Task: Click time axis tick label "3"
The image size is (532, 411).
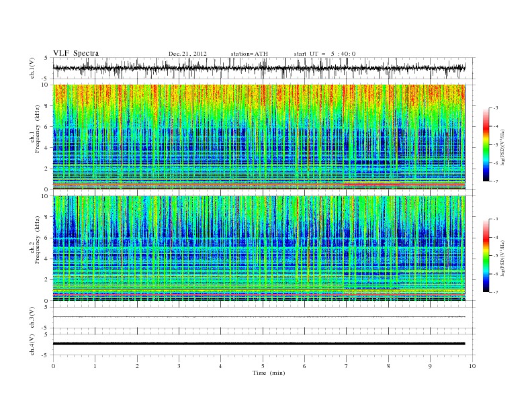Action: click(x=179, y=366)
